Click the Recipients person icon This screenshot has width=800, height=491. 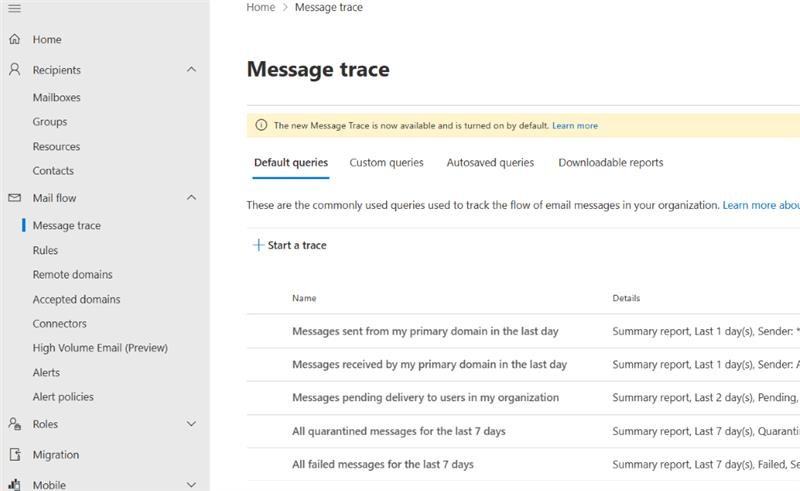pos(14,70)
